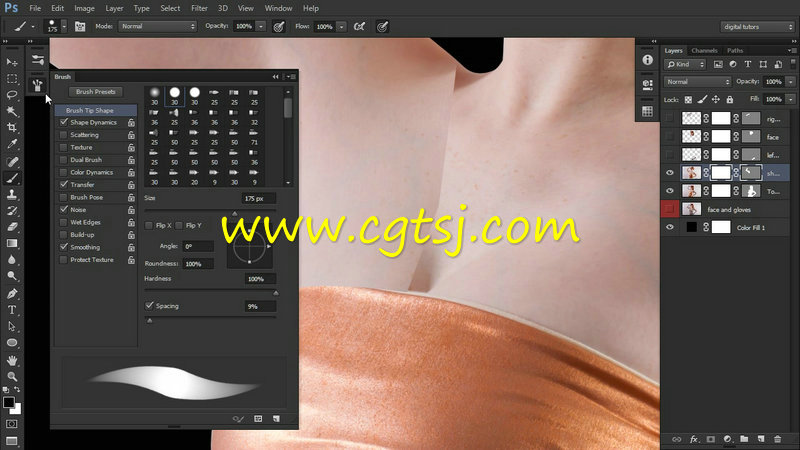
Task: Select the Magic Wand tool
Action: 12,112
